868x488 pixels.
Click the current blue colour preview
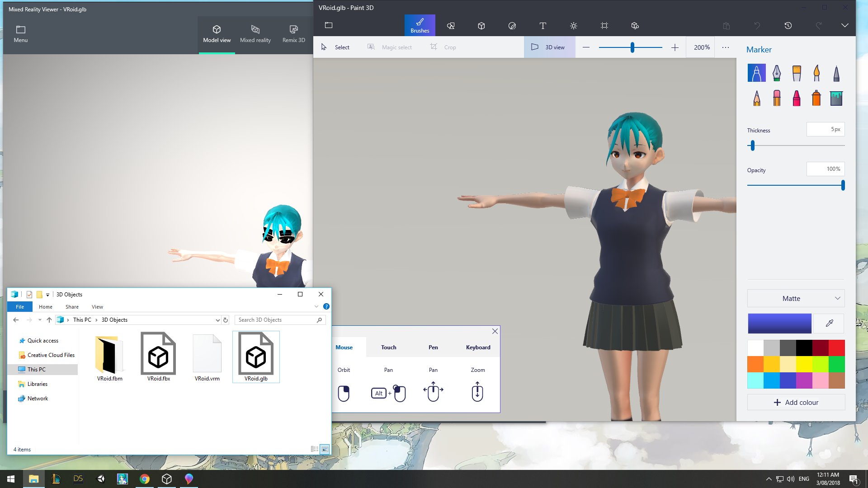pos(779,323)
